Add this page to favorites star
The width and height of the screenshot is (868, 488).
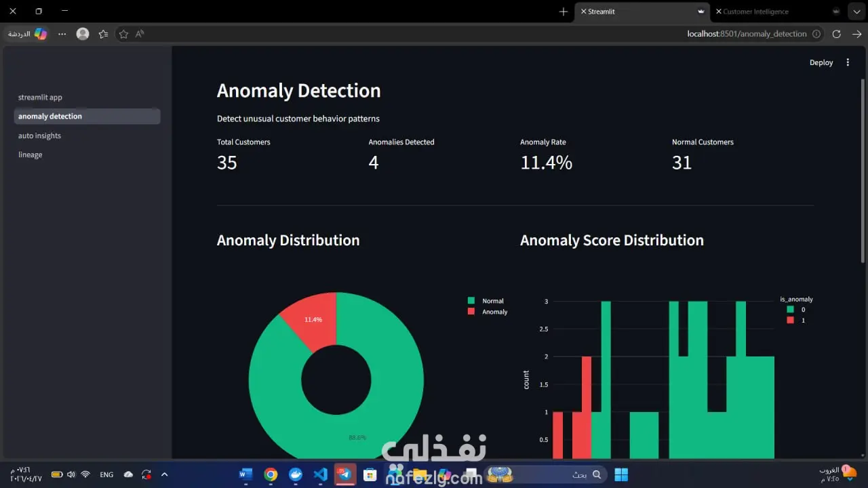[x=123, y=34]
